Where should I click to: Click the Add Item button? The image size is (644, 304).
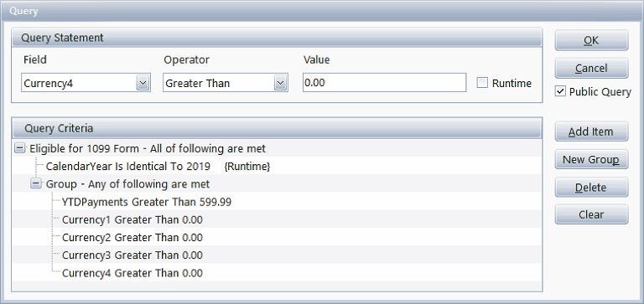point(591,131)
